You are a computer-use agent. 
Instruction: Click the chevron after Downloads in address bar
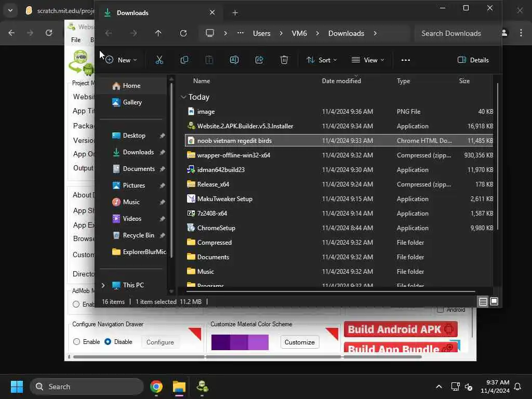375,33
